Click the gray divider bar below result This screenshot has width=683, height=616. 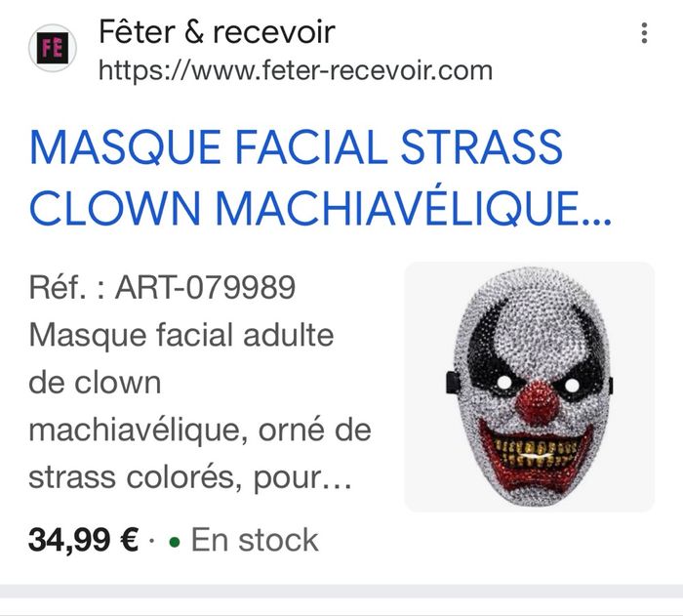point(341,592)
